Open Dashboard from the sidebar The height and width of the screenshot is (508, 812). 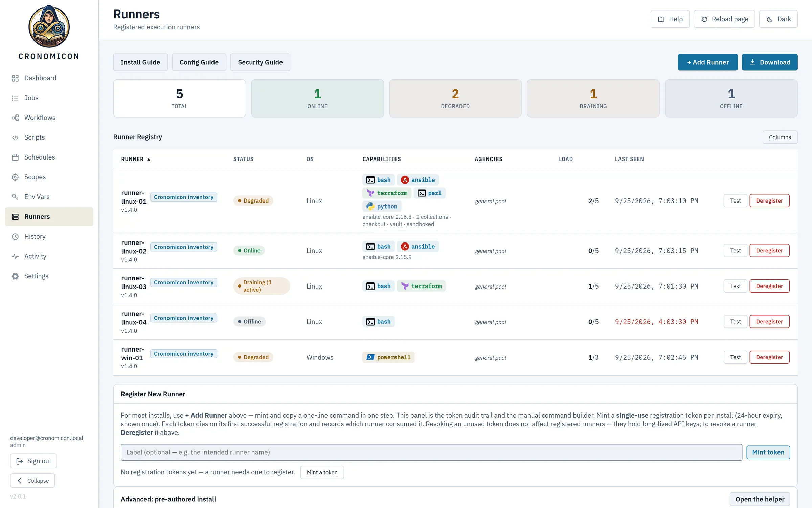click(49, 78)
